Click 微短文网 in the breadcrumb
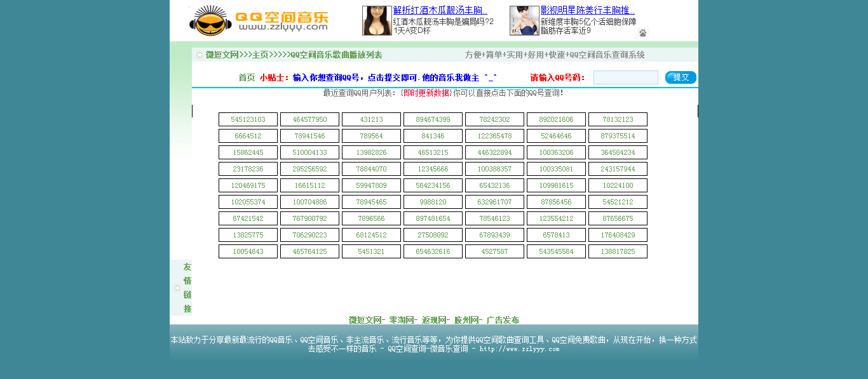 coord(222,55)
